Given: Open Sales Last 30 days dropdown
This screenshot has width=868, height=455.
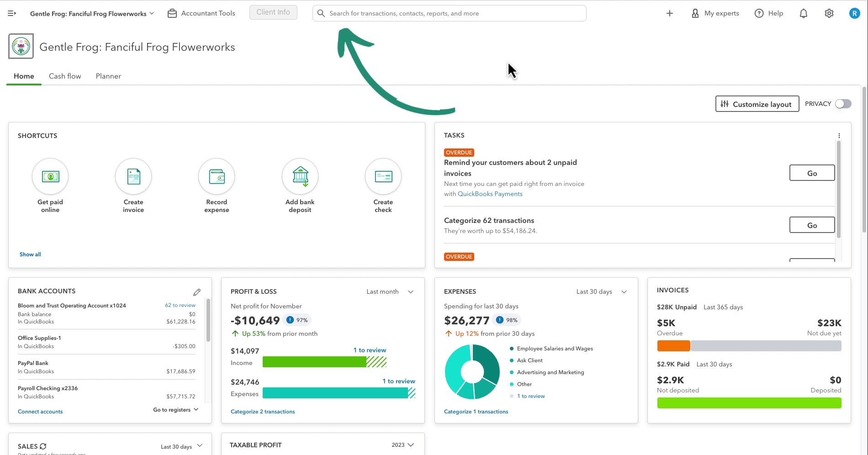Looking at the screenshot, I should (x=181, y=446).
